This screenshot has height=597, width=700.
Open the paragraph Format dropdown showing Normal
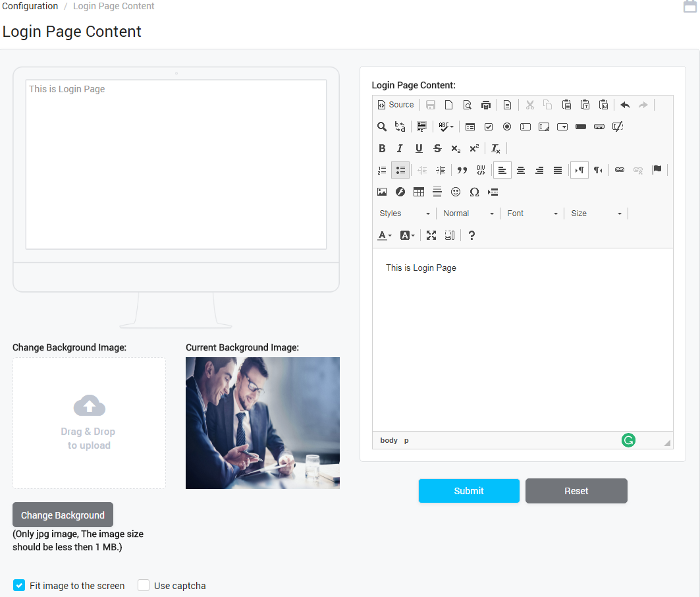467,213
